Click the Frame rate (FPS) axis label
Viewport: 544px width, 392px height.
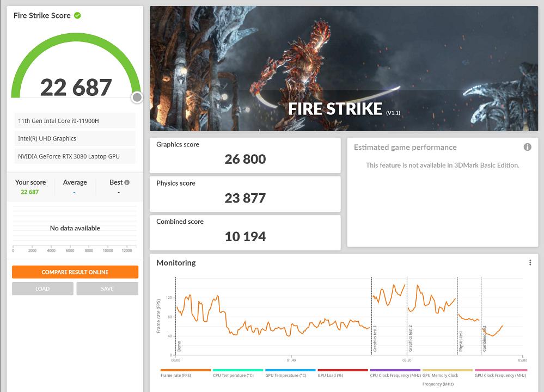pyautogui.click(x=158, y=316)
